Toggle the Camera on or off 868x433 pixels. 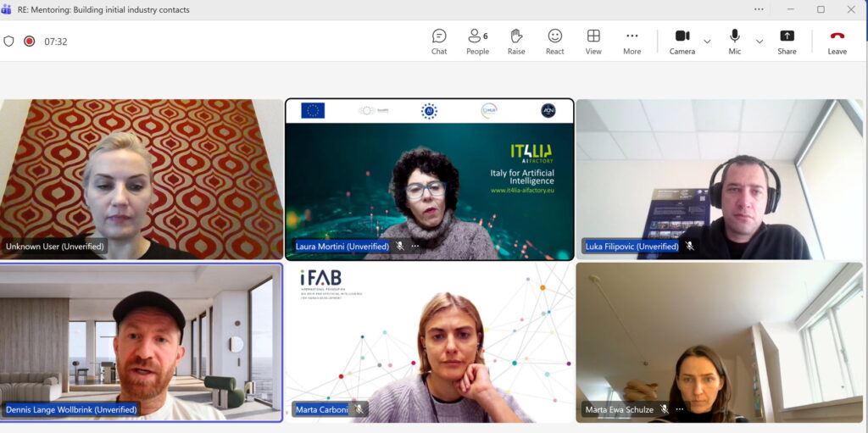tap(682, 42)
